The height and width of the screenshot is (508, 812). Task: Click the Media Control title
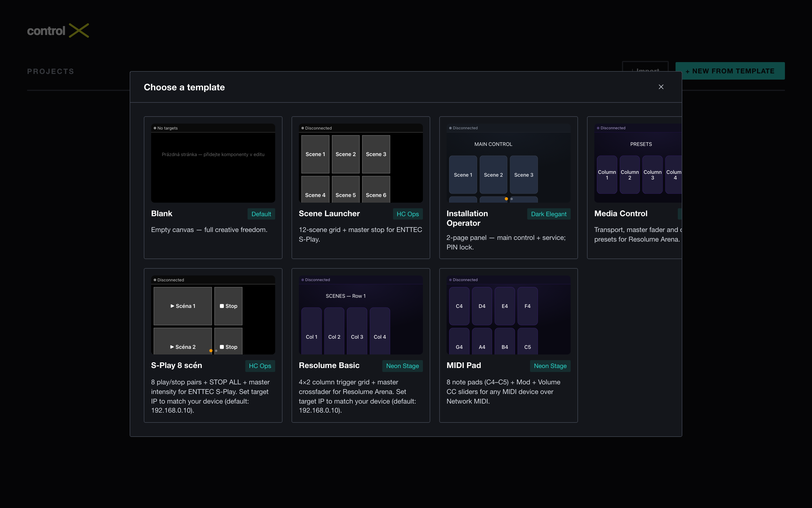click(x=621, y=214)
